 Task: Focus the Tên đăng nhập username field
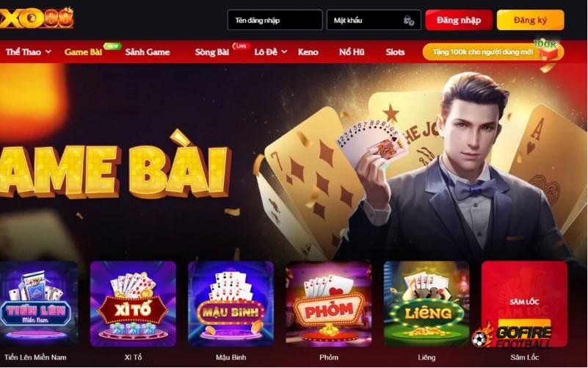tap(275, 20)
